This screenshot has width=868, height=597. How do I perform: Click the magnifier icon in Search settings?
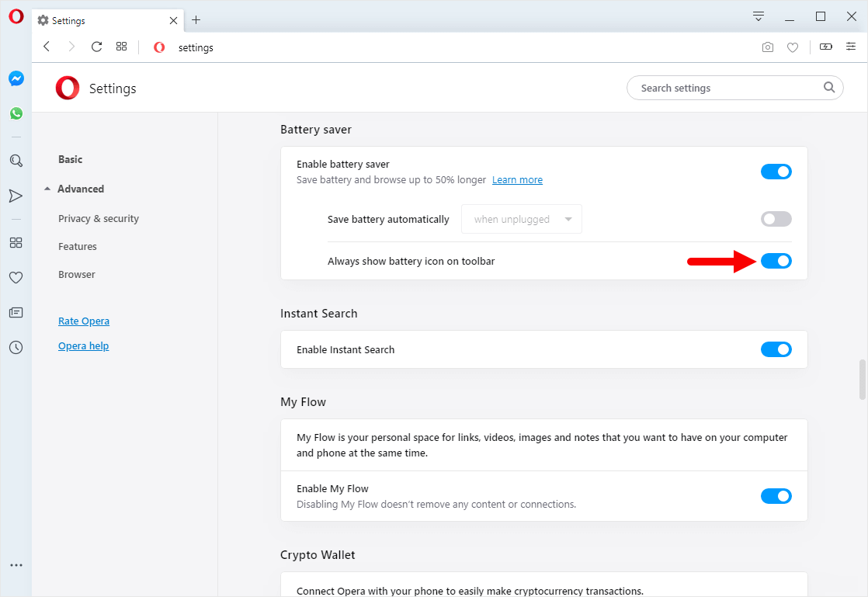828,88
